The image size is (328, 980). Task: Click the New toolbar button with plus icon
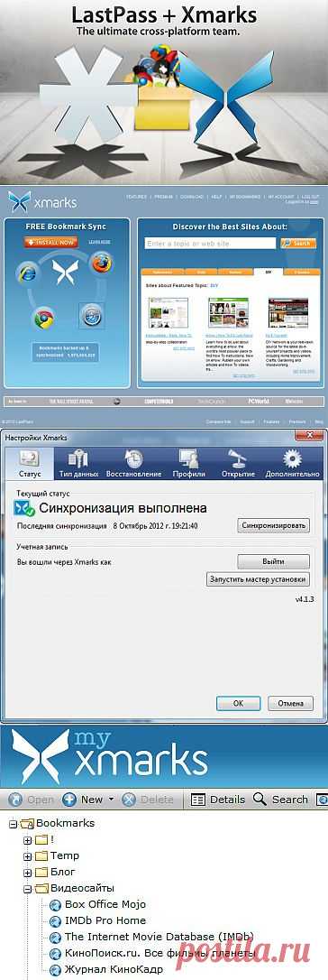[83, 800]
